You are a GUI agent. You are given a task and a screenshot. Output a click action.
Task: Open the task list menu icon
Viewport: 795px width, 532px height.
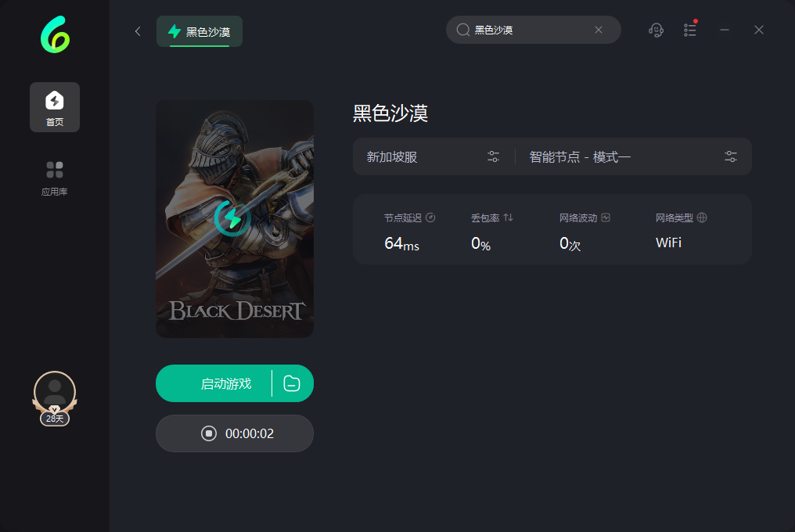[690, 30]
